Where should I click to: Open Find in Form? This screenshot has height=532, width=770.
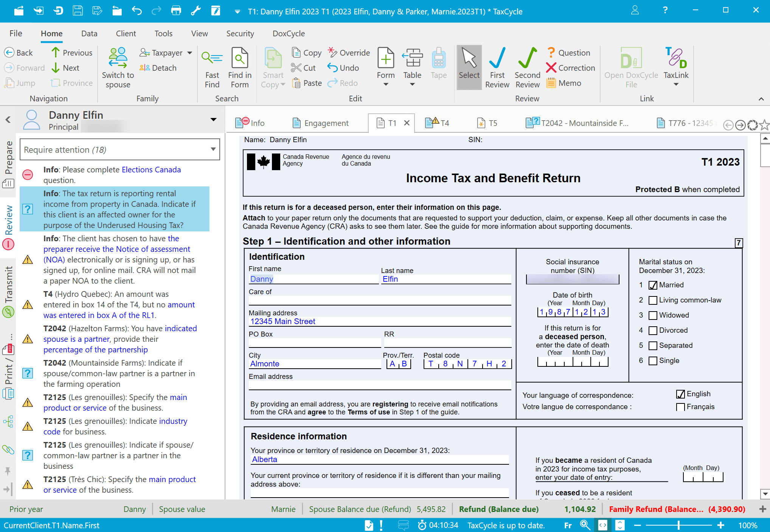click(240, 68)
